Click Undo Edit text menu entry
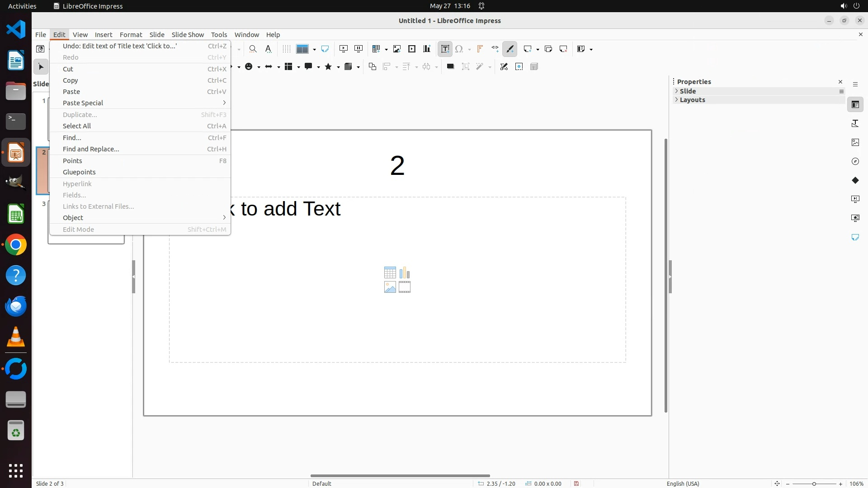The image size is (868, 488). [x=120, y=46]
